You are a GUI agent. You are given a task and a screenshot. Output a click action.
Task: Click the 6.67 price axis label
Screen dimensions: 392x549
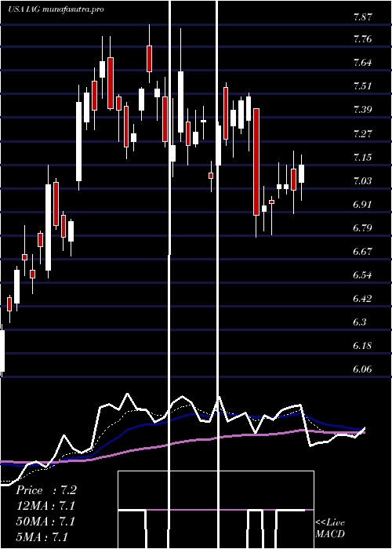pyautogui.click(x=362, y=252)
